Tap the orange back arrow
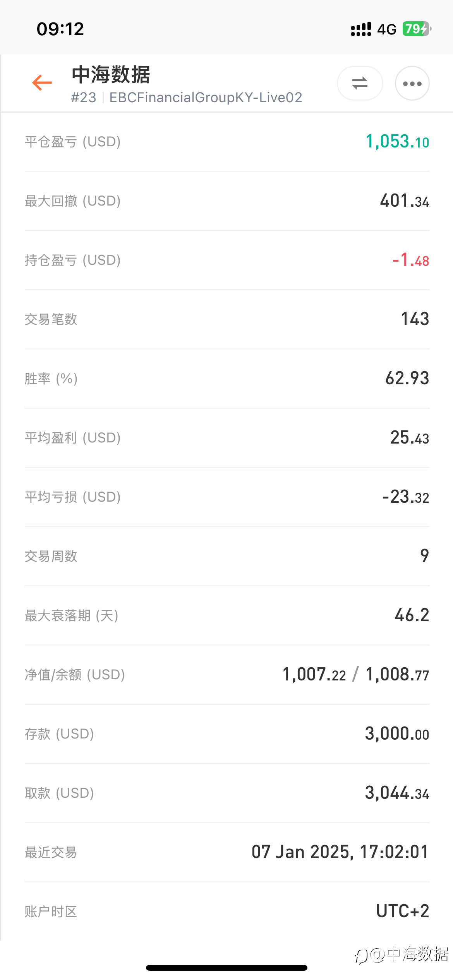This screenshot has height=980, width=453. (42, 83)
